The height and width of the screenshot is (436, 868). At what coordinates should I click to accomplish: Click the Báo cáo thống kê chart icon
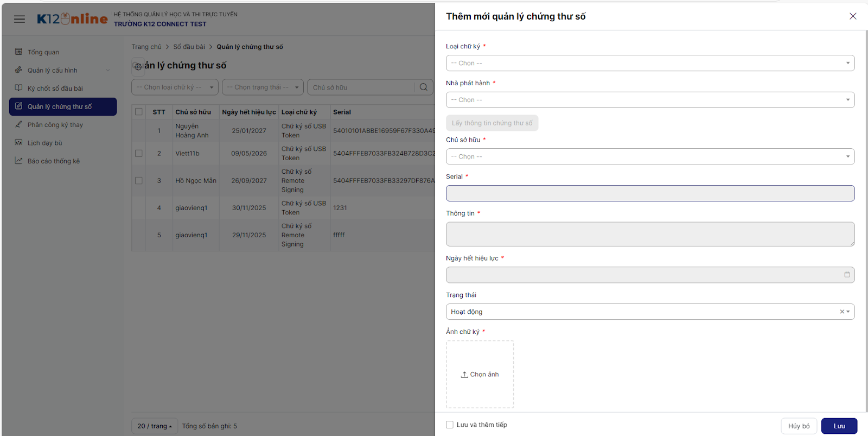[x=18, y=161]
